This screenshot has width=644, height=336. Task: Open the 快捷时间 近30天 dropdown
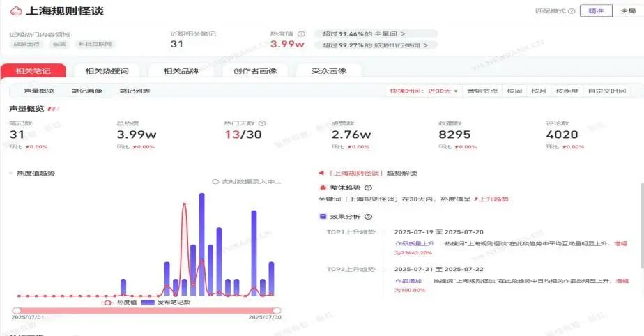coord(424,91)
